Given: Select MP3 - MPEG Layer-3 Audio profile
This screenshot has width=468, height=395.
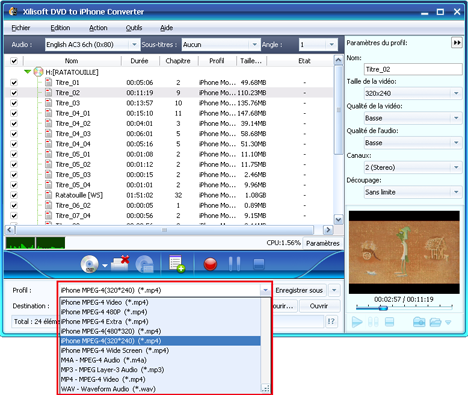Looking at the screenshot, I should point(160,370).
